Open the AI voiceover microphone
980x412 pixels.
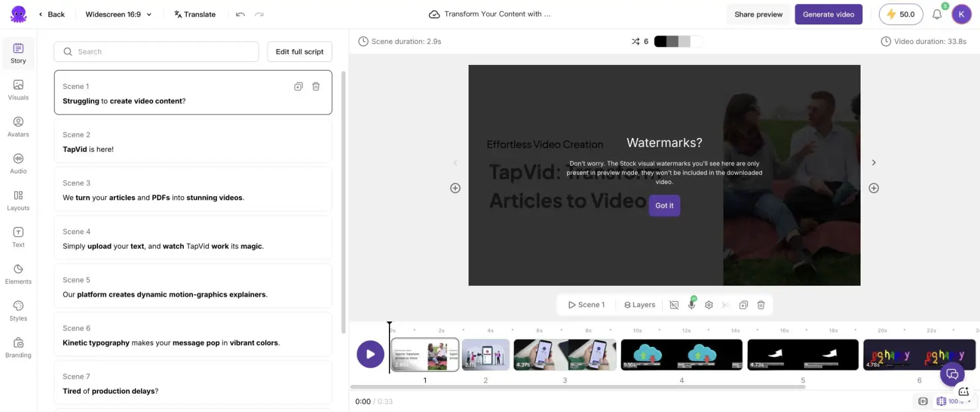click(692, 304)
